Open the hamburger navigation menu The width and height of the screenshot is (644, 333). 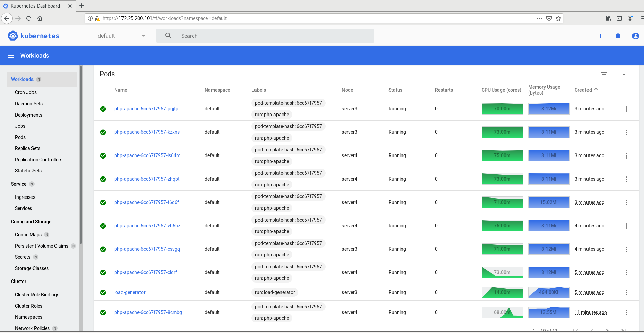point(11,56)
